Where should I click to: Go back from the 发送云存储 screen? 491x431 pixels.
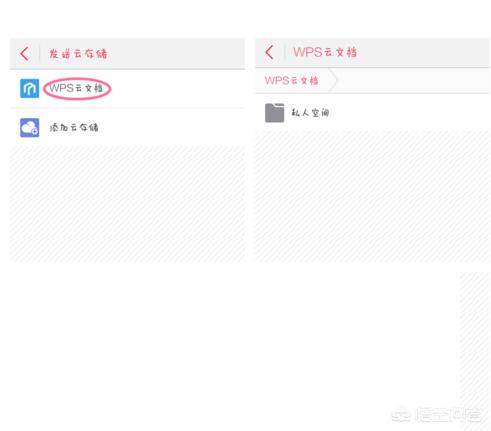click(x=24, y=54)
